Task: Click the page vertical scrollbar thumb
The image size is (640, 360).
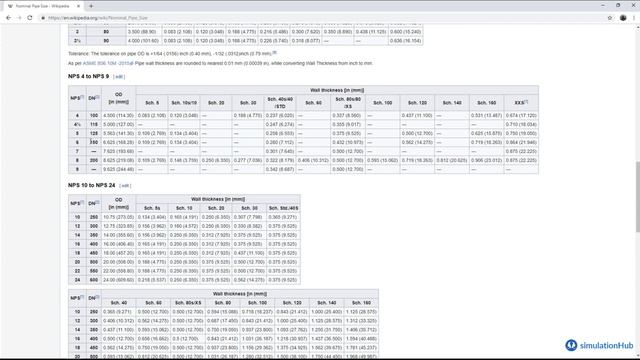Action: click(638, 197)
